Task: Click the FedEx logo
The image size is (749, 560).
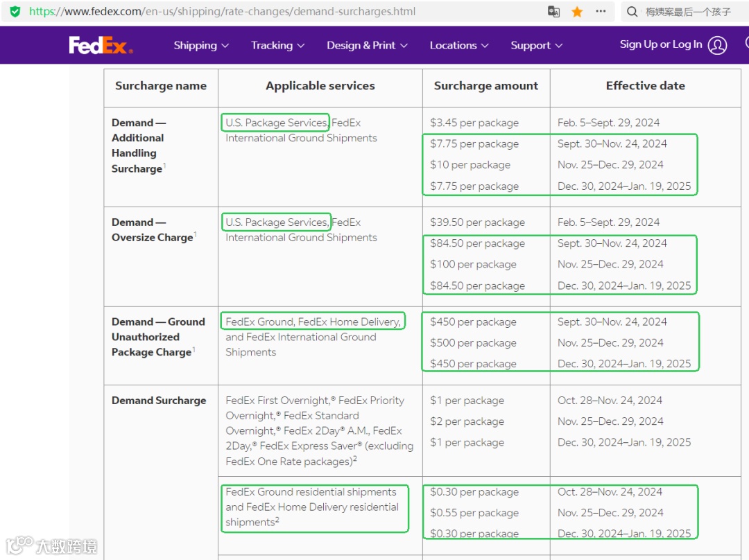Action: (x=101, y=45)
